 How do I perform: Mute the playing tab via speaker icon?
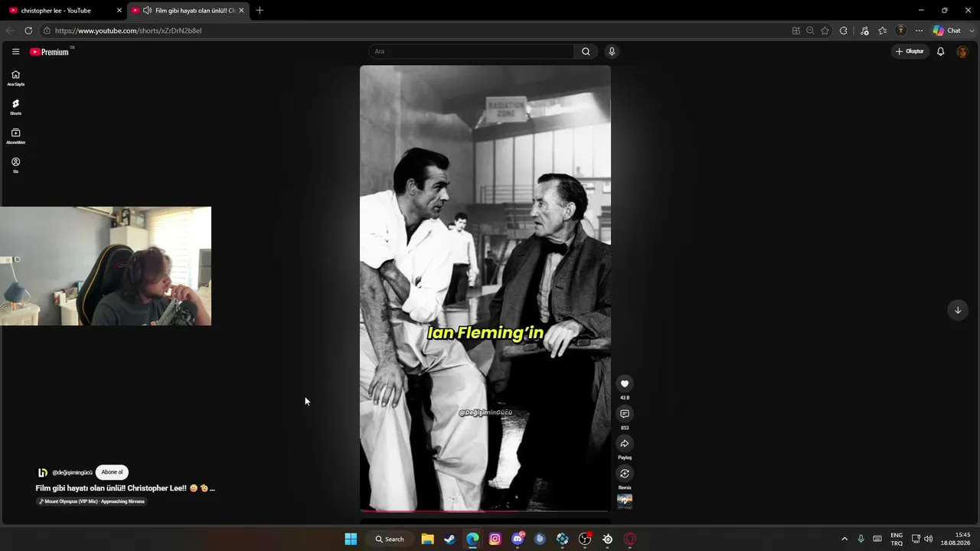pos(147,11)
